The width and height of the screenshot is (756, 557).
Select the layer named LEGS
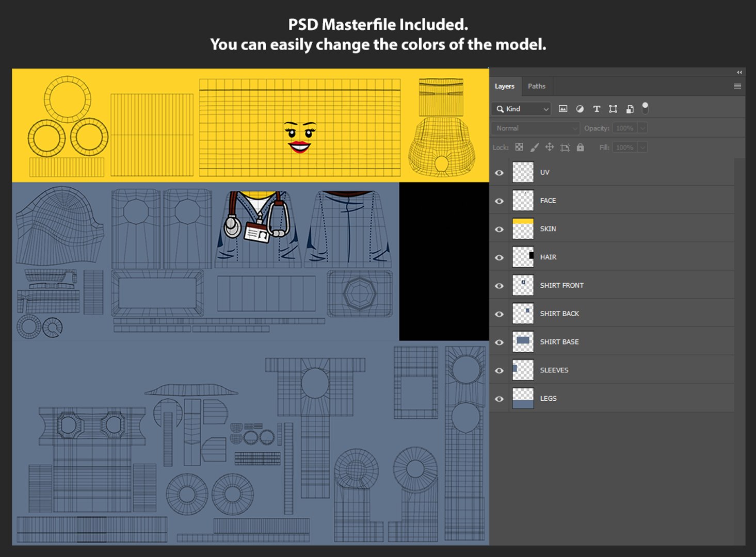pos(548,398)
